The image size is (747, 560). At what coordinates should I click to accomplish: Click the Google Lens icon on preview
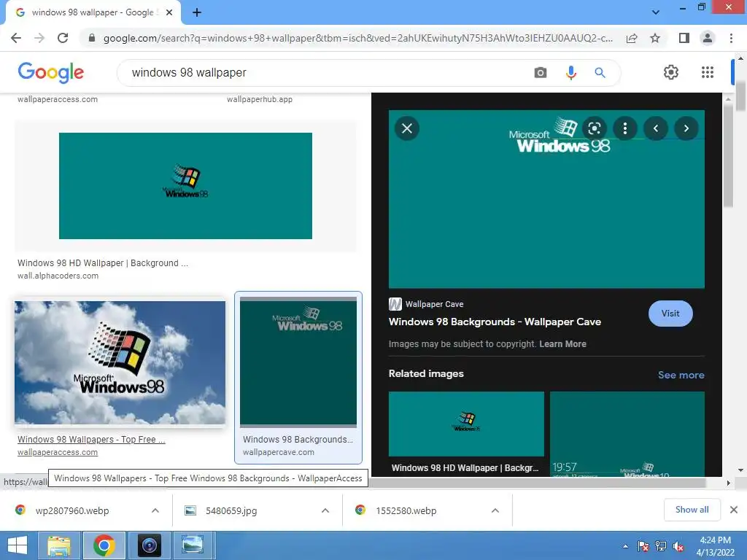click(x=594, y=128)
